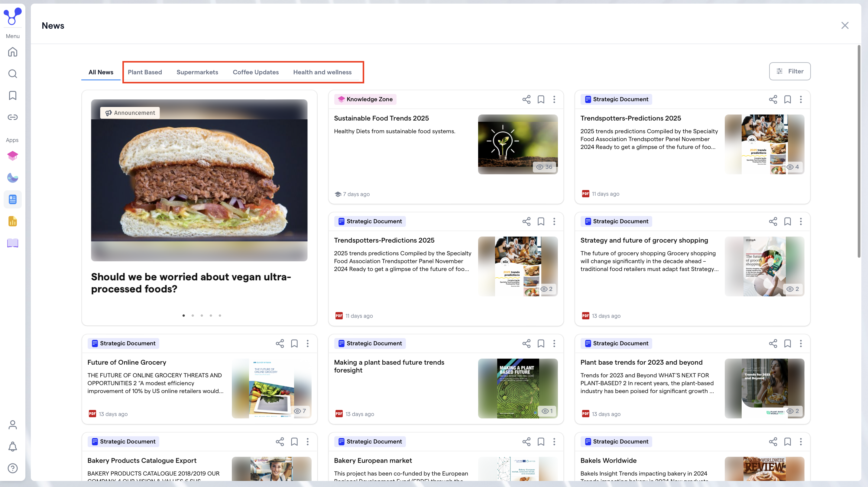Open the lightbulb plant thumbnail image

tap(518, 144)
